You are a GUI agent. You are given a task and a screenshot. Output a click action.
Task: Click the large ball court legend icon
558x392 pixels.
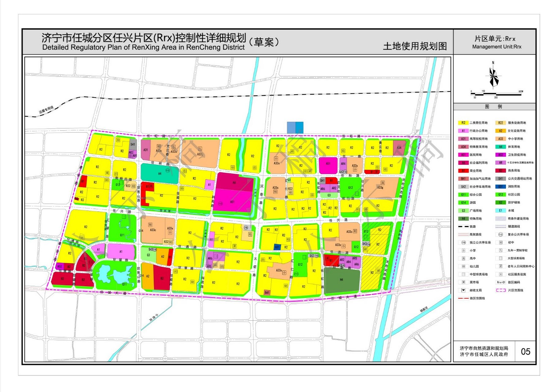pyautogui.click(x=500, y=258)
